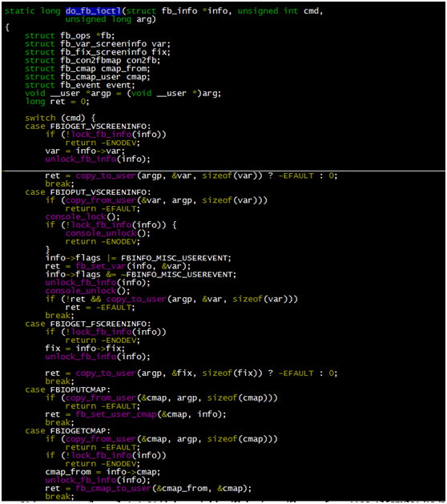Click the 'ret = fb_set_user_cmap(&cmap, info);' line
This screenshot has height=504, width=447.
pos(135,414)
